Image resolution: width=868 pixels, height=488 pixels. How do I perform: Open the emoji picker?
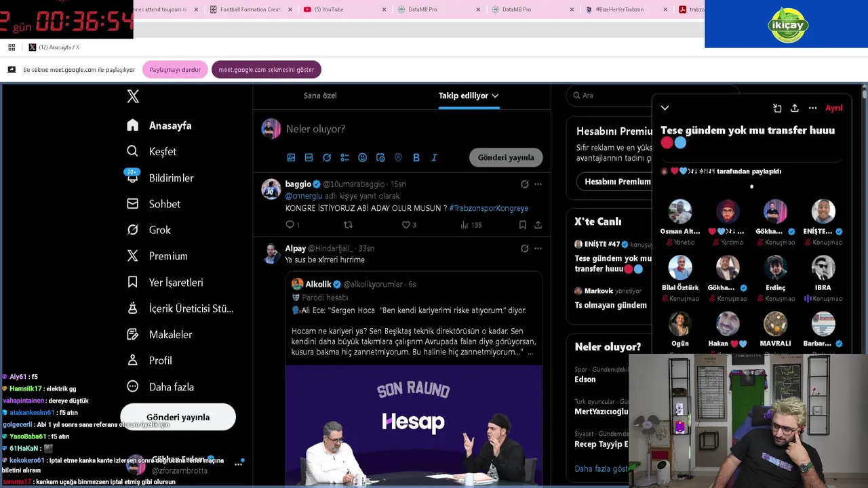[x=362, y=157]
